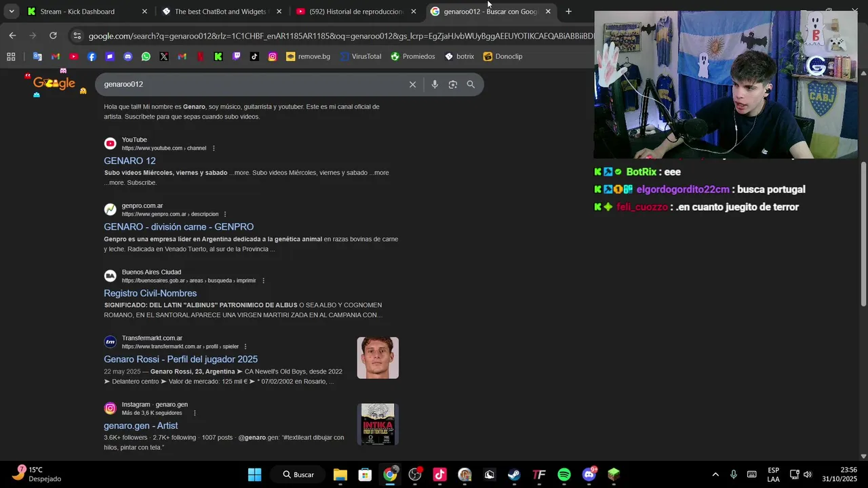Click the Google doodle logo
The width and height of the screenshot is (868, 488).
click(54, 83)
